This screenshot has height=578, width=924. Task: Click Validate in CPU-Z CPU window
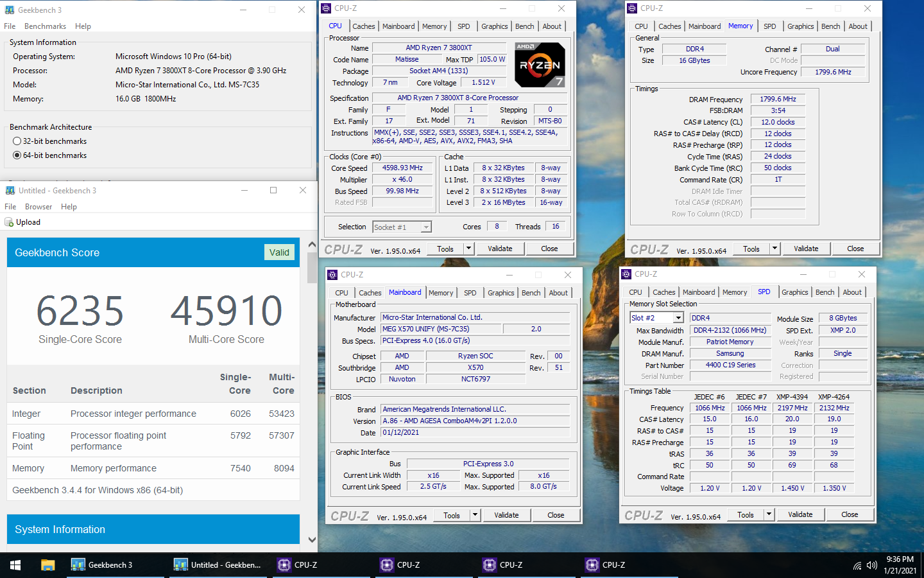click(500, 249)
